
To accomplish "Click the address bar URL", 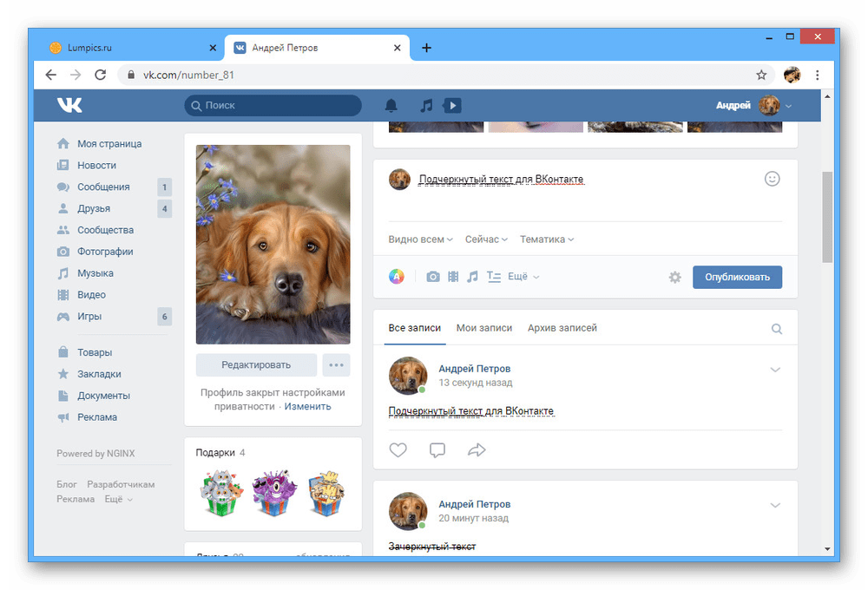I will 188,75.
